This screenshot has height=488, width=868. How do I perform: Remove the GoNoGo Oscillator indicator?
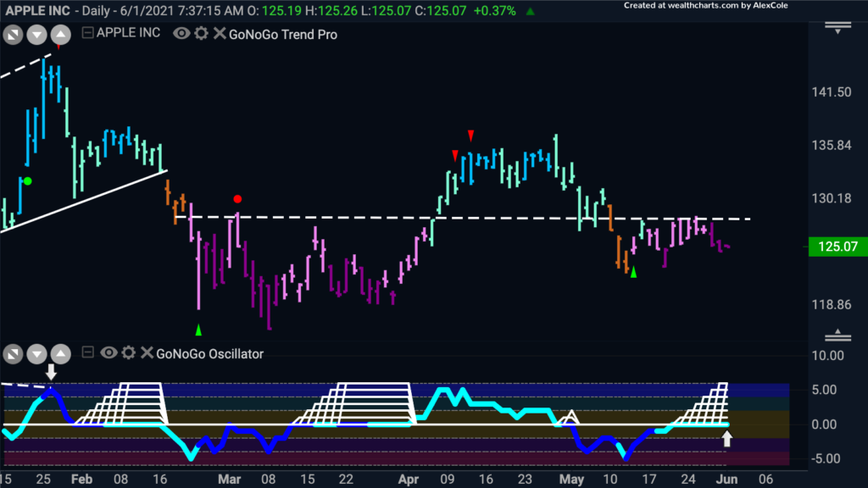147,352
